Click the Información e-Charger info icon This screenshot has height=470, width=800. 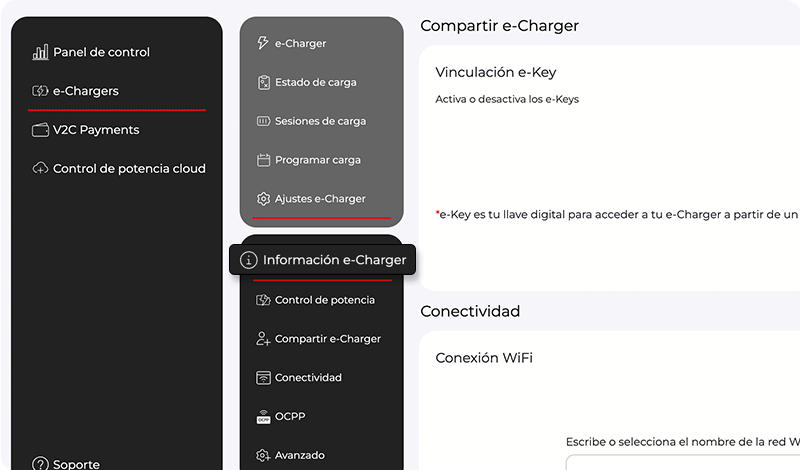[248, 260]
